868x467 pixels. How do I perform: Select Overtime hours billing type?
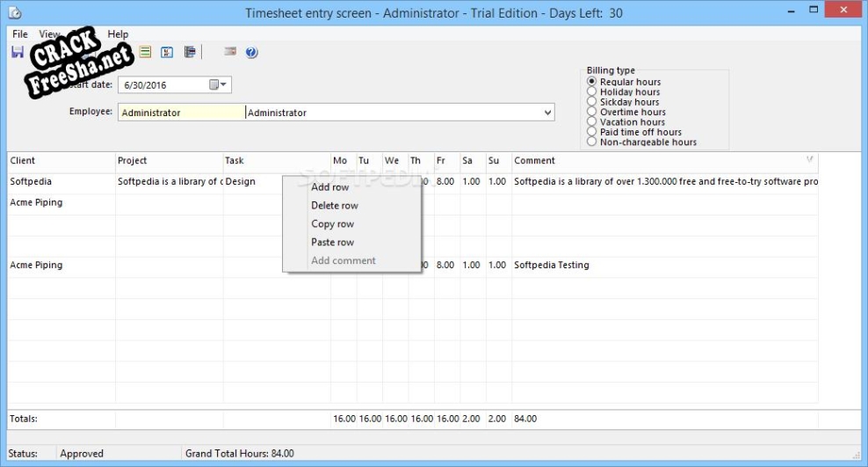(592, 112)
